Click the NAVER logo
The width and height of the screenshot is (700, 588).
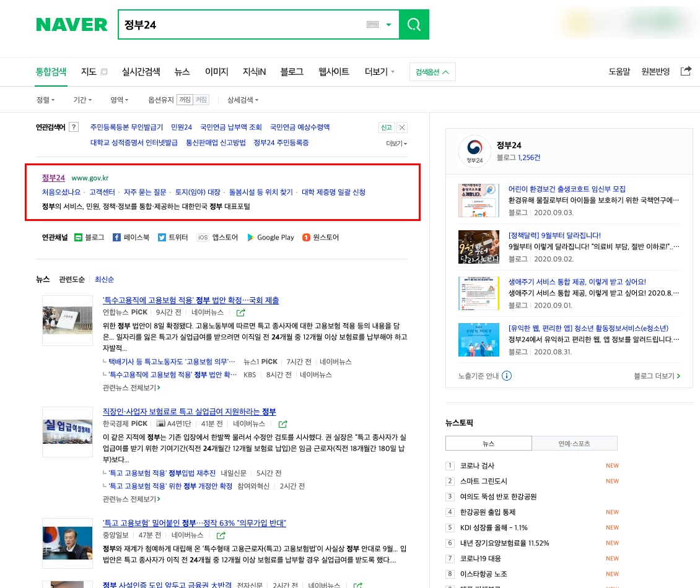click(72, 25)
